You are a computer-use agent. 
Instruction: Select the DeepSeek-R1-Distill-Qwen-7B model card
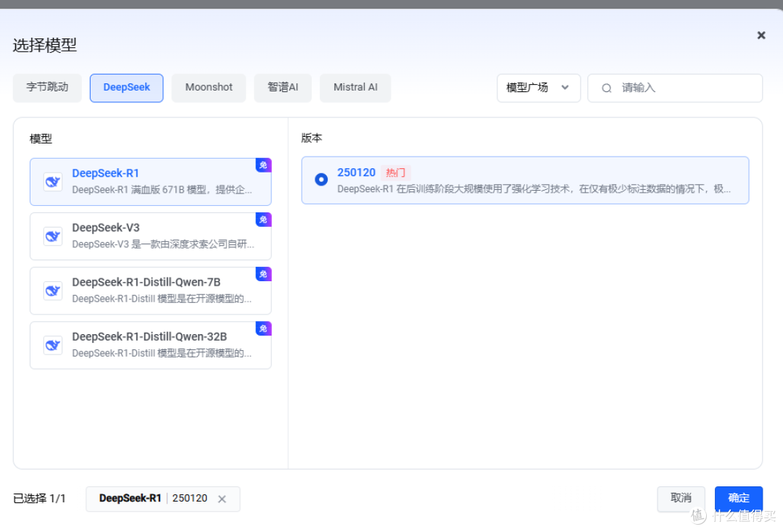coord(150,290)
